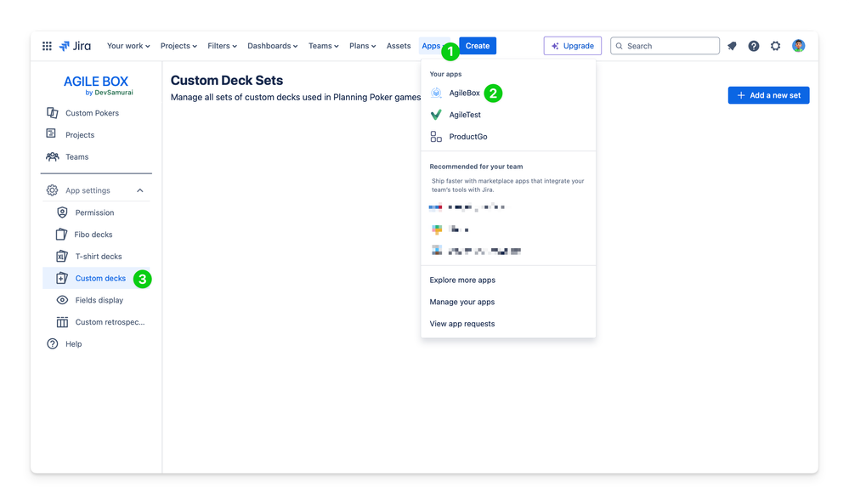Open the Plans dropdown
849x504 pixels.
click(362, 46)
